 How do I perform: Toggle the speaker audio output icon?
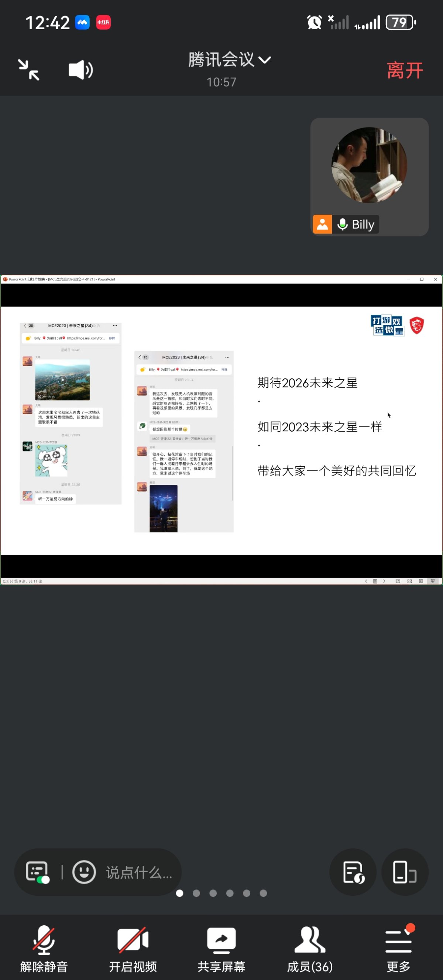(x=80, y=70)
